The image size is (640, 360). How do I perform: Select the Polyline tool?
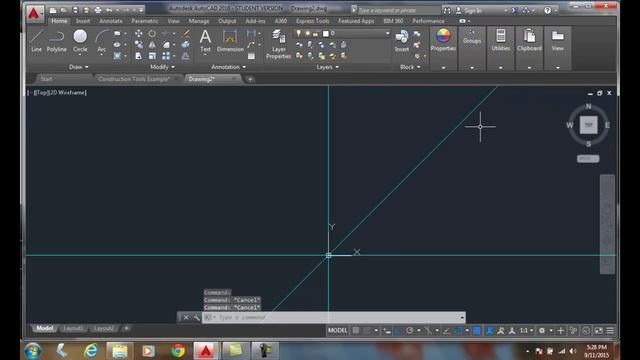56,40
